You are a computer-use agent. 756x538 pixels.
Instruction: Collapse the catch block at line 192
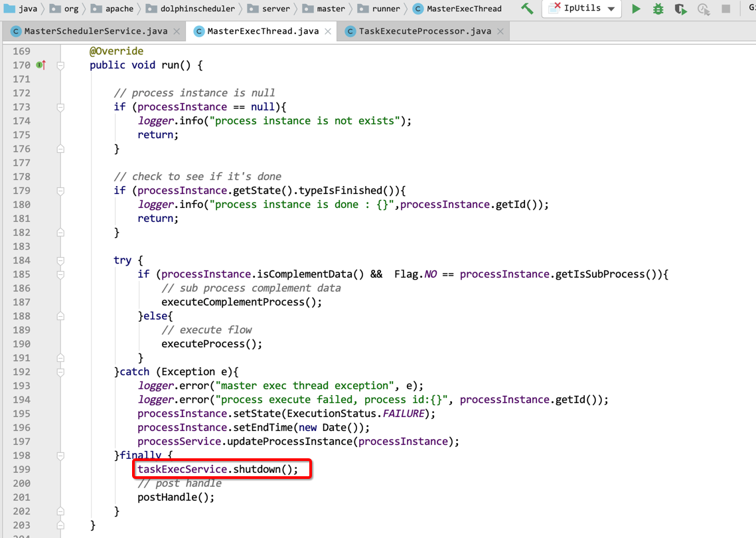[60, 372]
